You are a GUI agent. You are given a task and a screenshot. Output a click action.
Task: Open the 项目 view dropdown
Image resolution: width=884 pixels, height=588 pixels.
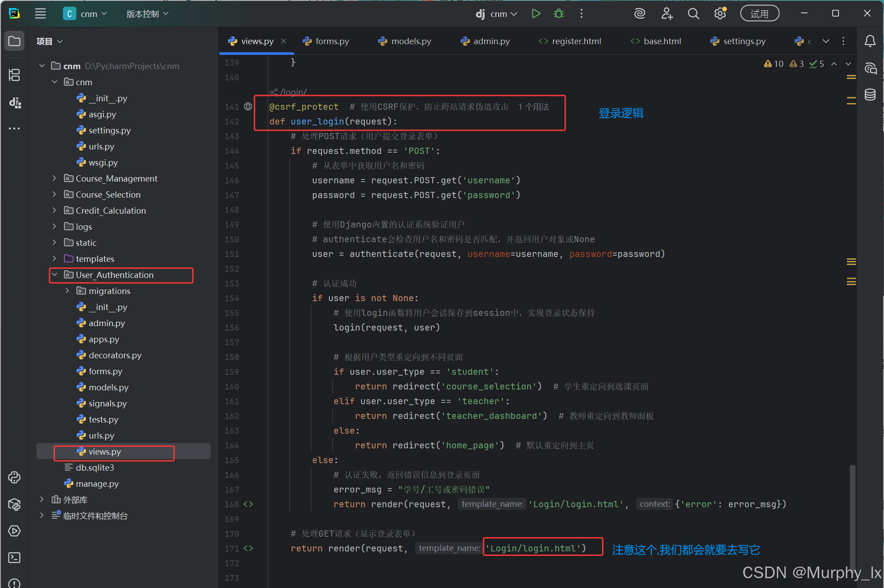[x=50, y=41]
